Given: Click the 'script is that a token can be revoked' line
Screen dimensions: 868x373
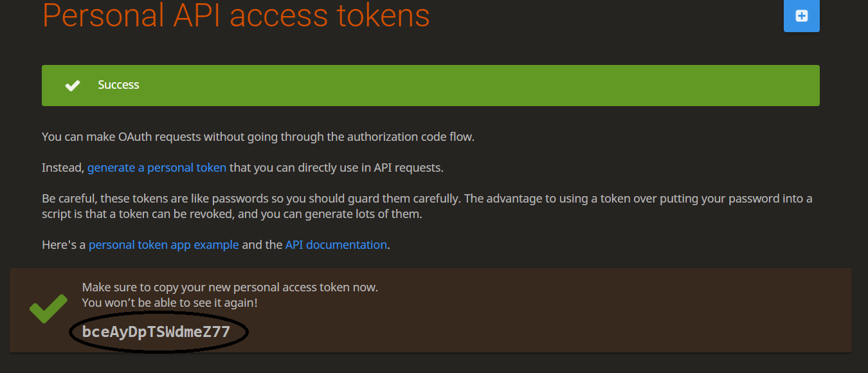Looking at the screenshot, I should 231,214.
